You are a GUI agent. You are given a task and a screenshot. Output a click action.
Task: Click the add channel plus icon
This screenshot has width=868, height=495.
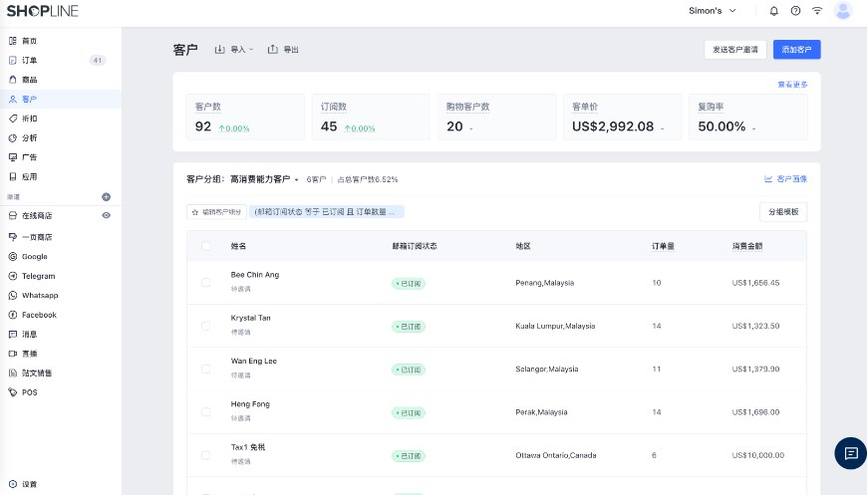click(106, 197)
